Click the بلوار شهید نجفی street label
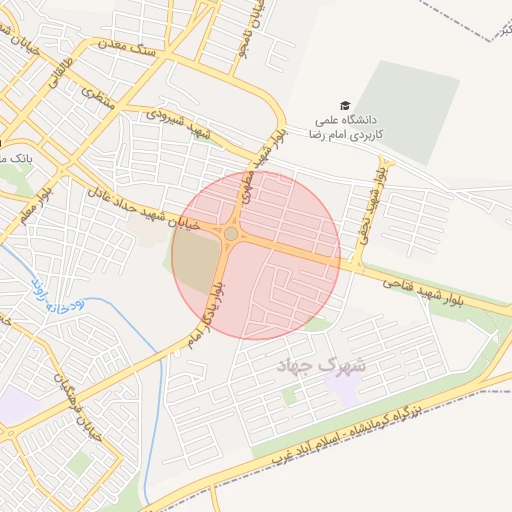This screenshot has width=512, height=512. 374,206
